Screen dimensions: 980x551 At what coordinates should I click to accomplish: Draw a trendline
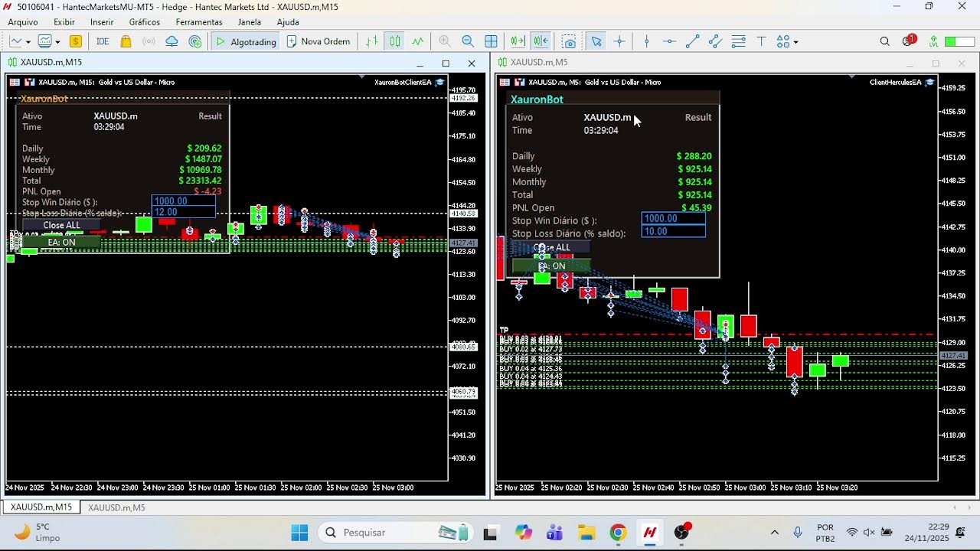(692, 41)
